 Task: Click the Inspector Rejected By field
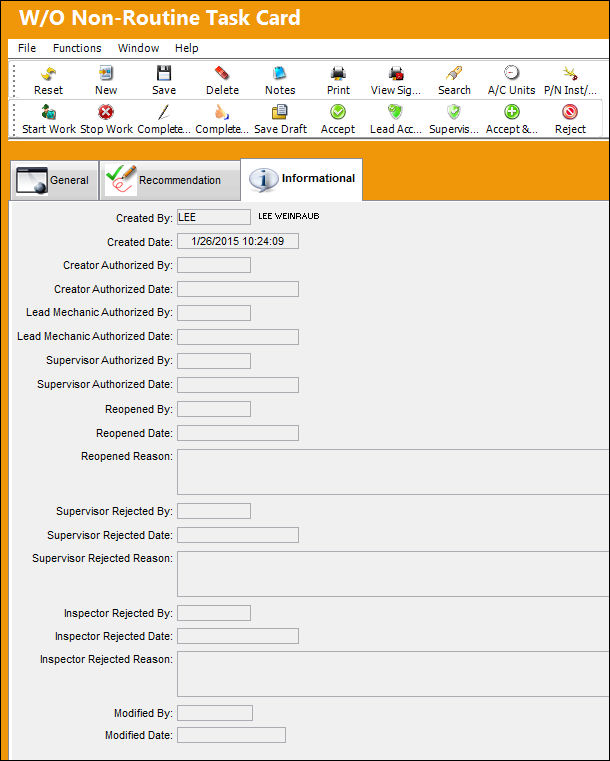click(214, 613)
